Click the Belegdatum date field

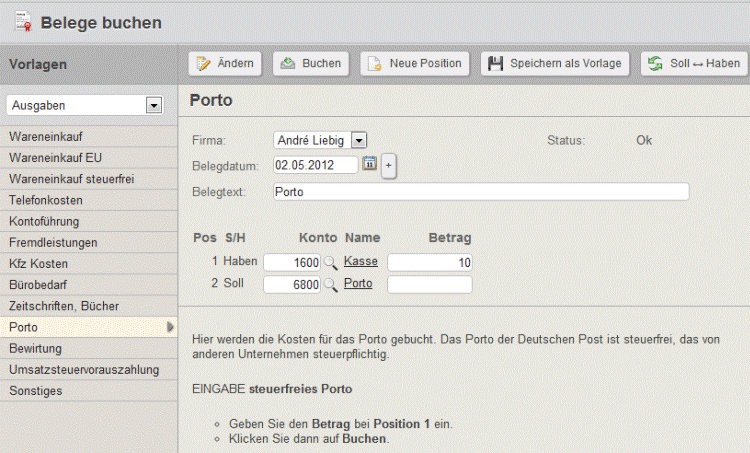click(315, 165)
